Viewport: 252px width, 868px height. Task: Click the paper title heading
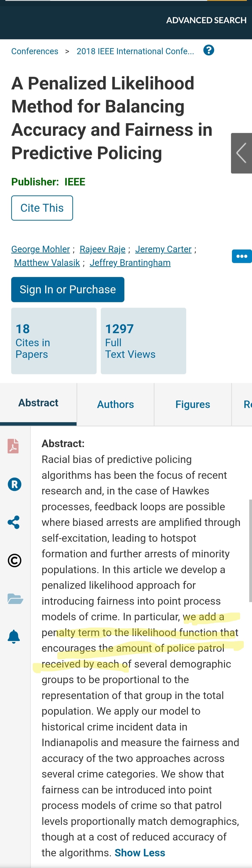click(x=112, y=118)
